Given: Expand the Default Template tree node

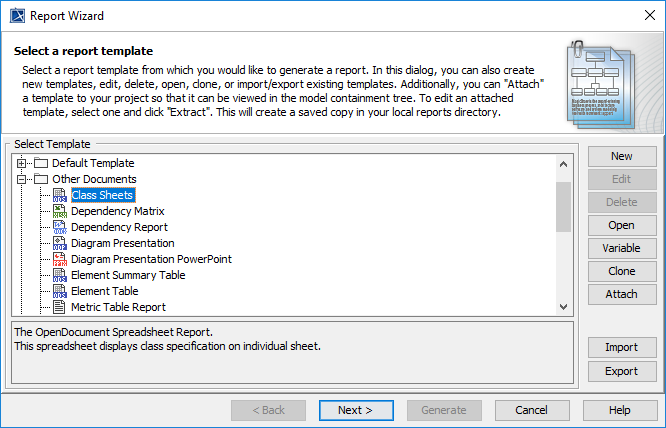Looking at the screenshot, I should pos(21,163).
